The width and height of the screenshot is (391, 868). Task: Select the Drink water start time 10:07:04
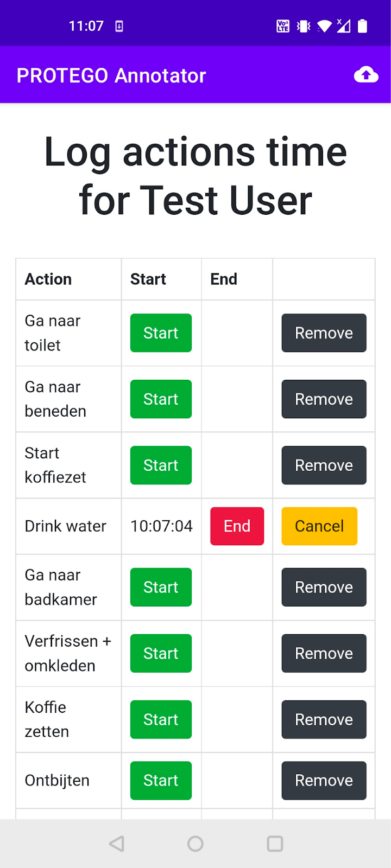pyautogui.click(x=161, y=526)
